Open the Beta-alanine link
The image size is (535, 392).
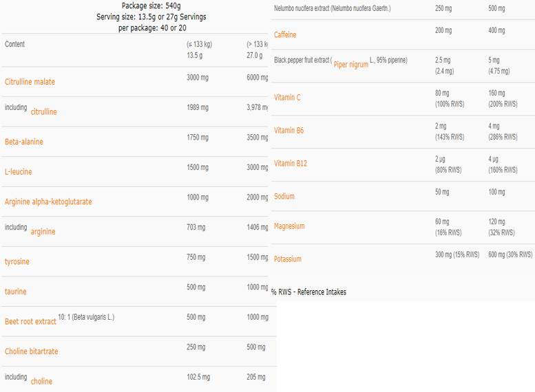click(24, 142)
